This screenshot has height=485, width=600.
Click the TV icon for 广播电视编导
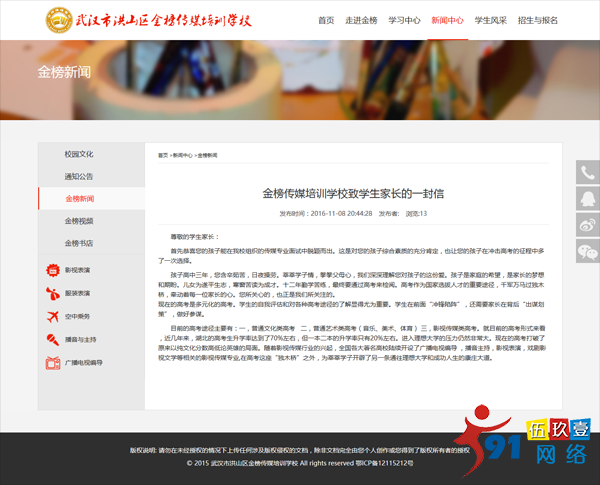click(52, 362)
